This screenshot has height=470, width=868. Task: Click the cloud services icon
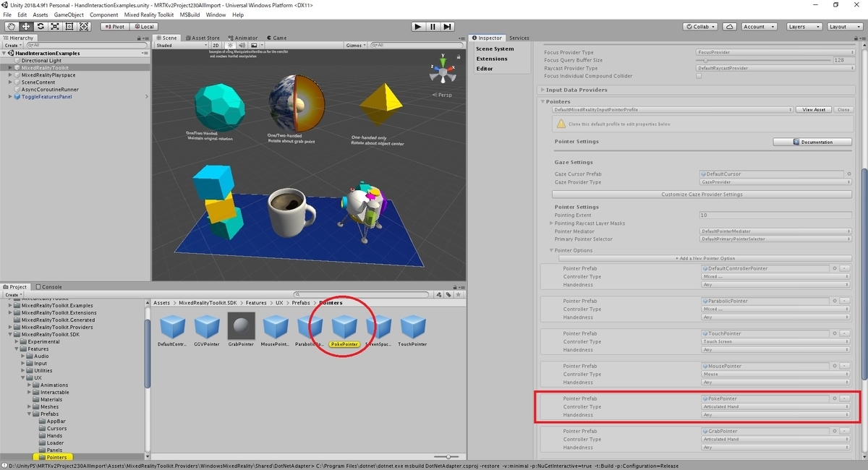coord(730,26)
